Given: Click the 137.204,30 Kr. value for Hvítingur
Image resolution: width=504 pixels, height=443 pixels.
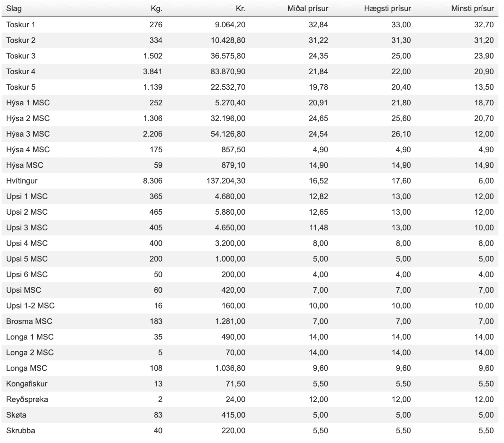Looking at the screenshot, I should [226, 181].
